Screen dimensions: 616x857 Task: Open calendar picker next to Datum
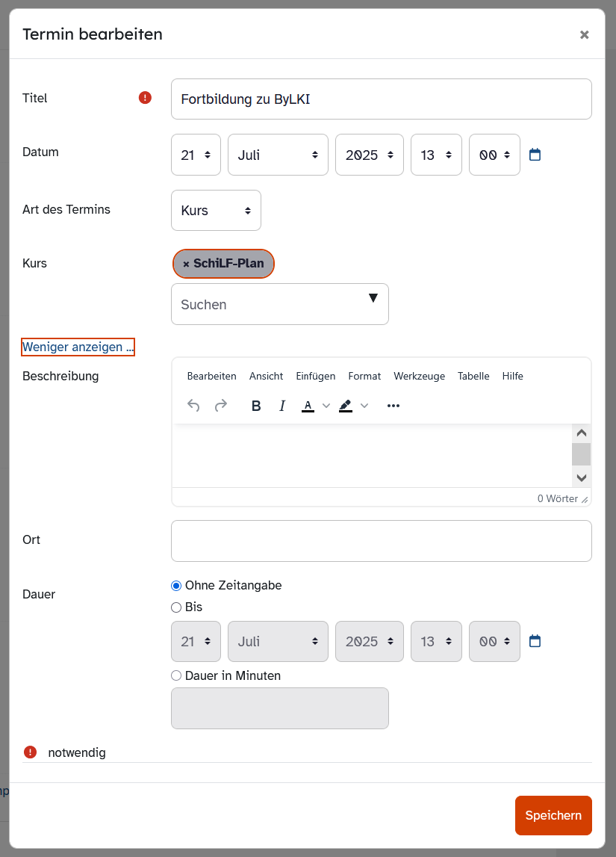(535, 155)
